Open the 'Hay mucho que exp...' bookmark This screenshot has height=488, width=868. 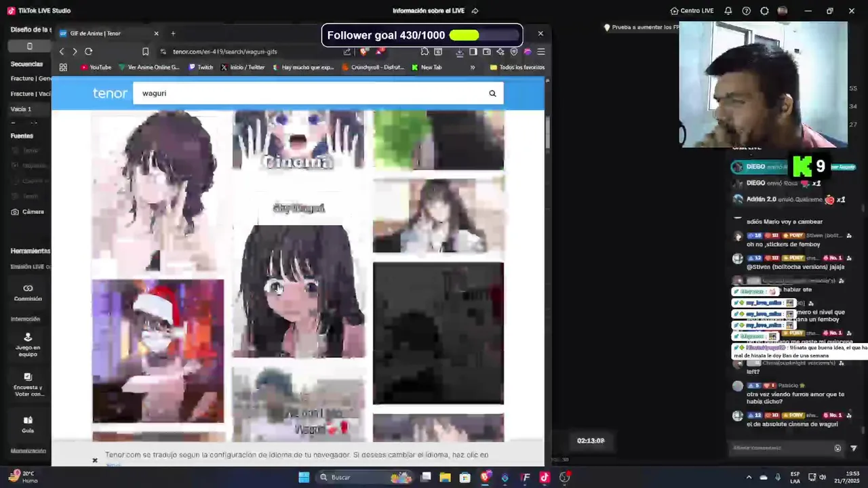pos(303,67)
